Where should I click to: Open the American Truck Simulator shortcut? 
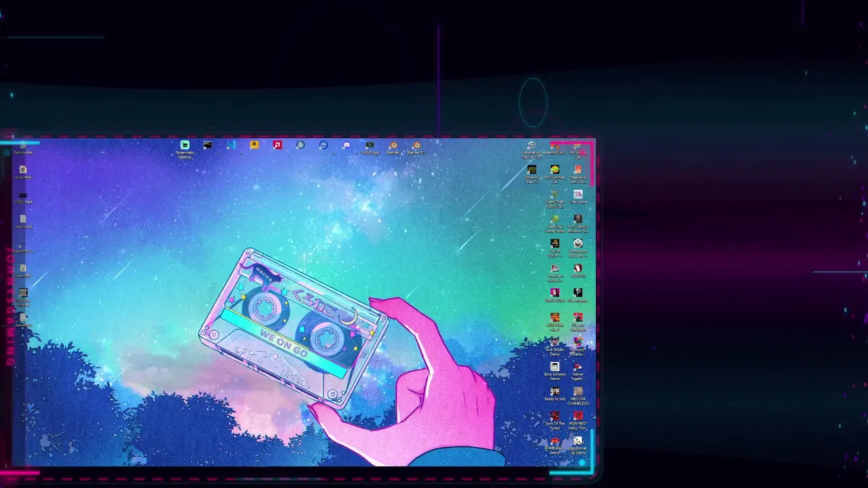point(555,273)
